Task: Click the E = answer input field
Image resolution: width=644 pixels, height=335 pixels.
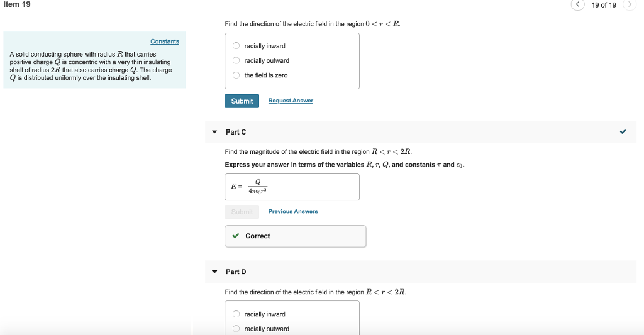Action: 292,187
